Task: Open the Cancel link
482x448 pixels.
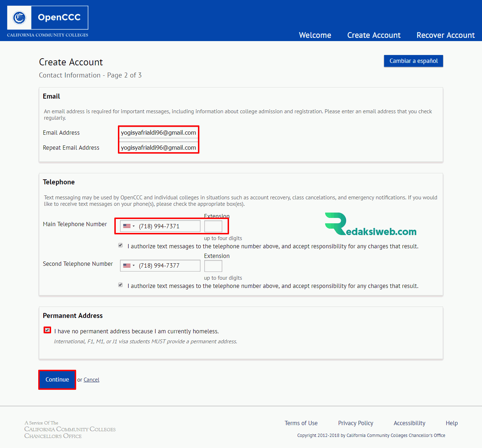Action: [91, 379]
